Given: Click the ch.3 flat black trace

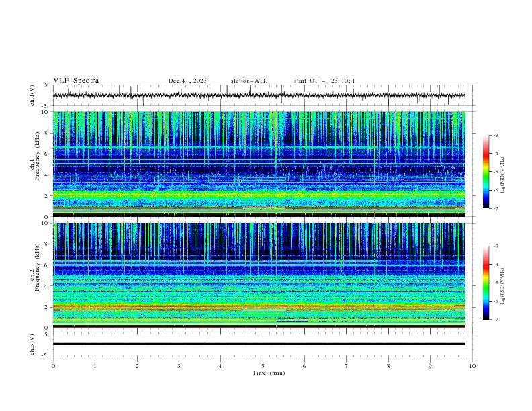Looking at the screenshot, I should pyautogui.click(x=259, y=344).
